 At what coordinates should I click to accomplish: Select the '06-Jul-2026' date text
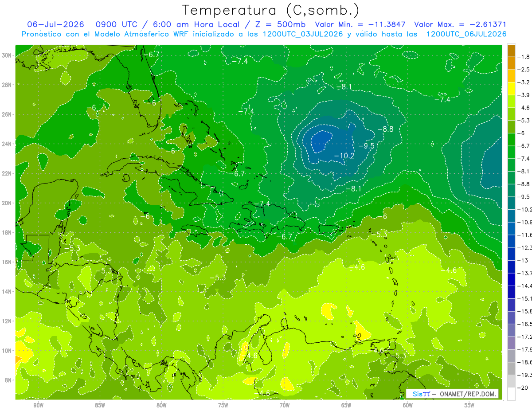55,24
